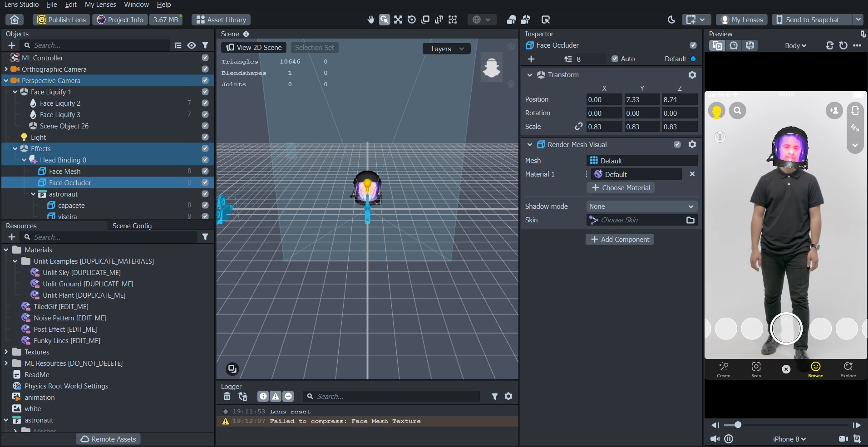Viewport: 868px width, 447px height.
Task: Switch to Scene Config tab
Action: [x=132, y=226]
